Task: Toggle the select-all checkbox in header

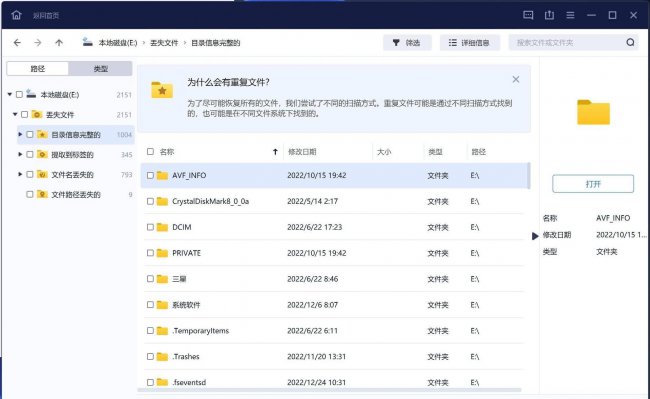Action: (150, 152)
